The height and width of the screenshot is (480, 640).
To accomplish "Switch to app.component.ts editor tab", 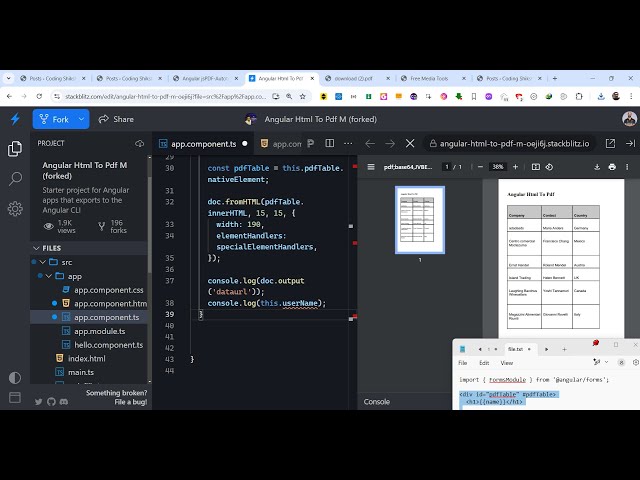I will [203, 144].
